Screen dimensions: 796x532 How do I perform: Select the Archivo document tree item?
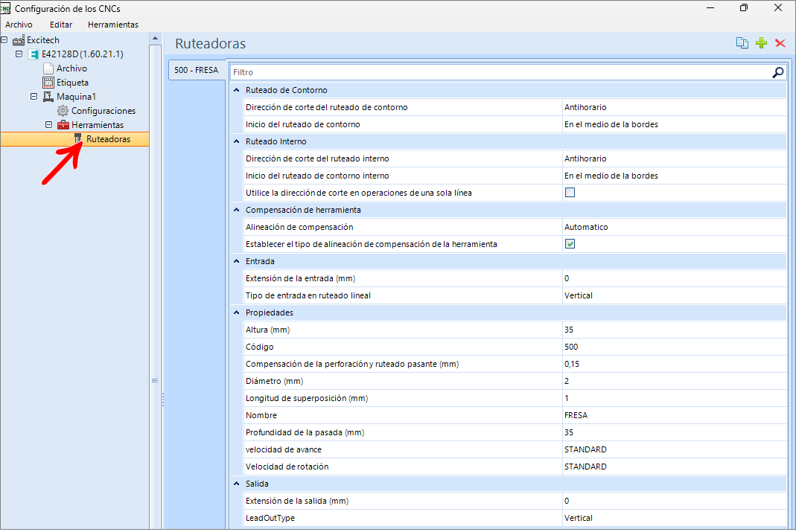[x=71, y=68]
